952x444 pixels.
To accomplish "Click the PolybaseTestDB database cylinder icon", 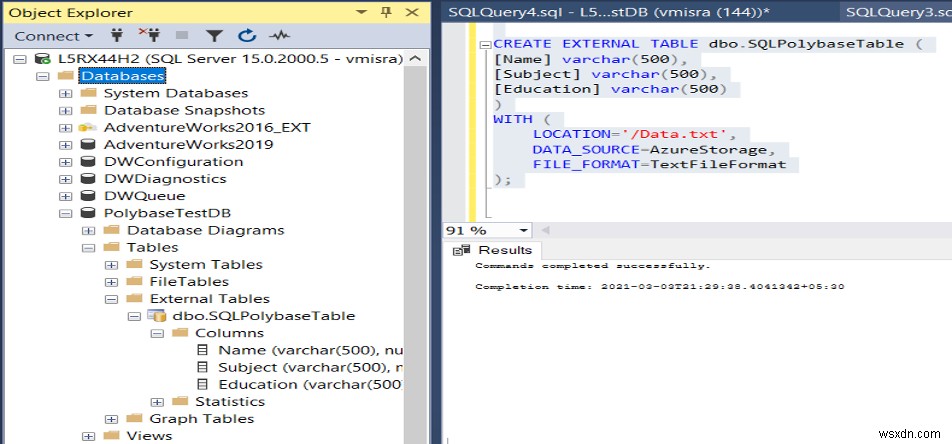I will [89, 213].
